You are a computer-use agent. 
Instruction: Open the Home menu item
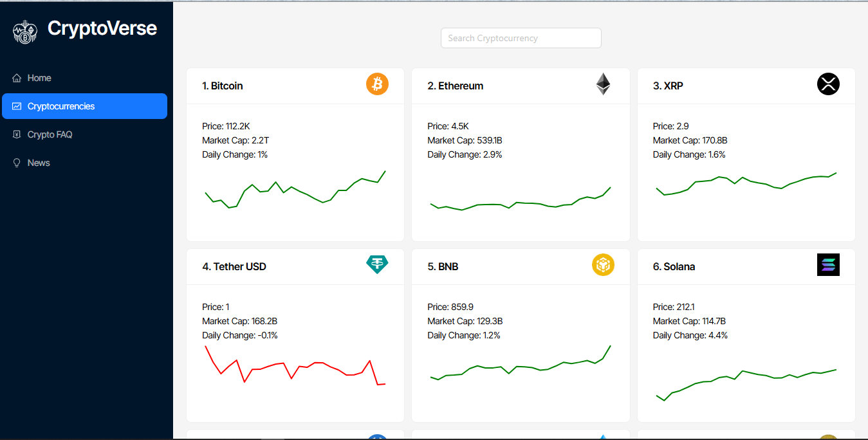(x=39, y=78)
